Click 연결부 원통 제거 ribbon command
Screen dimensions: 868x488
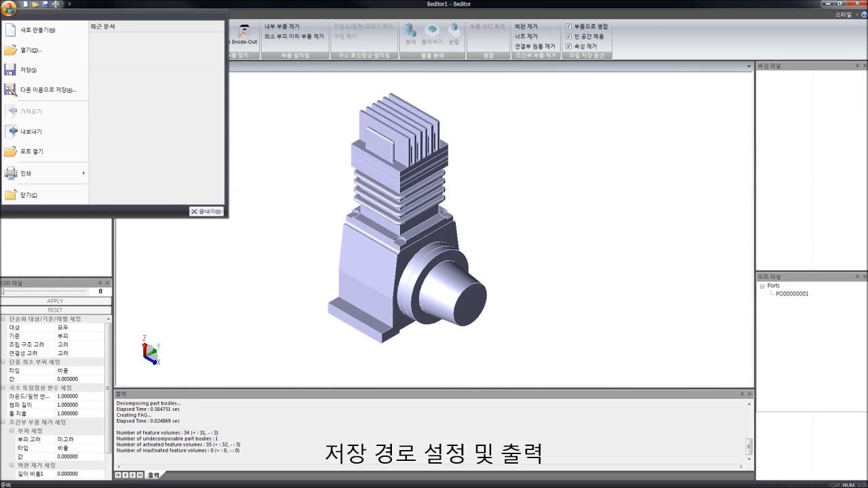click(534, 46)
